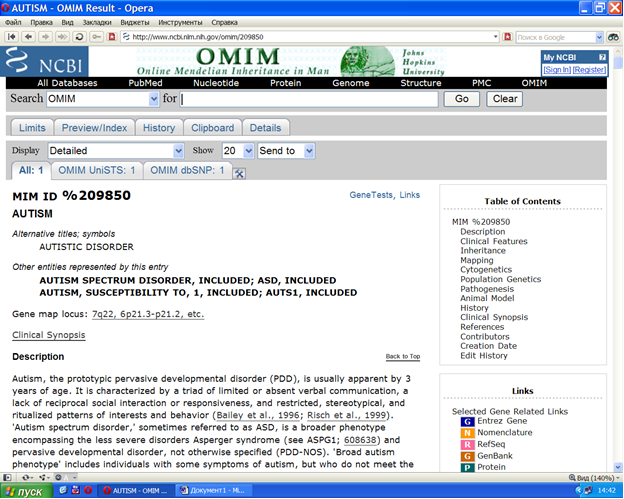
Task: Click the binoculars find icon
Action: click(613, 37)
